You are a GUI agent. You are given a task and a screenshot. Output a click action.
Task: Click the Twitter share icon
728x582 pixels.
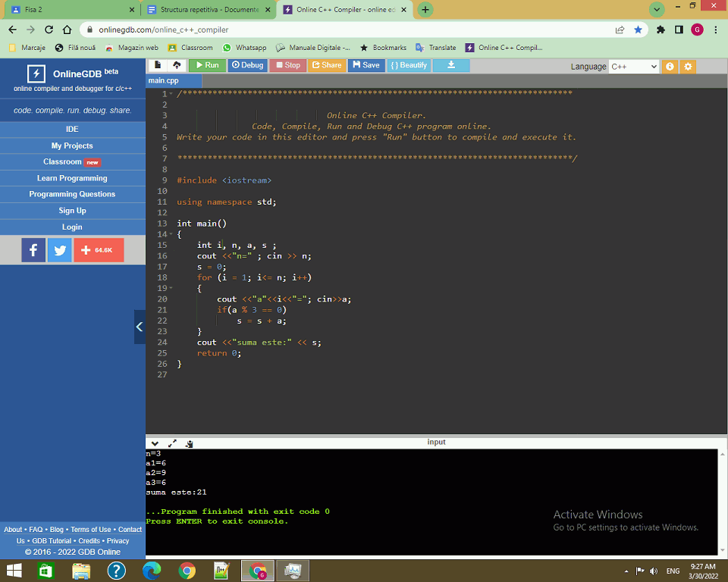tap(59, 250)
